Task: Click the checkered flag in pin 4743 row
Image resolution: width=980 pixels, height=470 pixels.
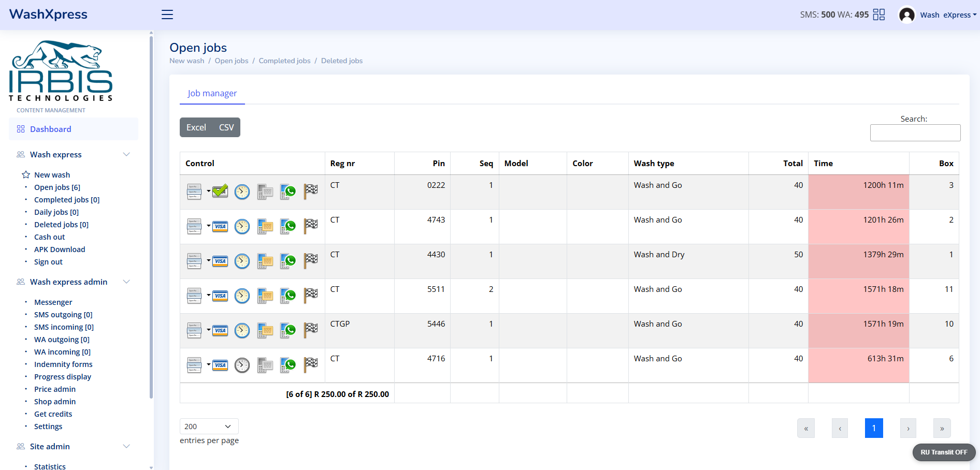Action: (311, 226)
